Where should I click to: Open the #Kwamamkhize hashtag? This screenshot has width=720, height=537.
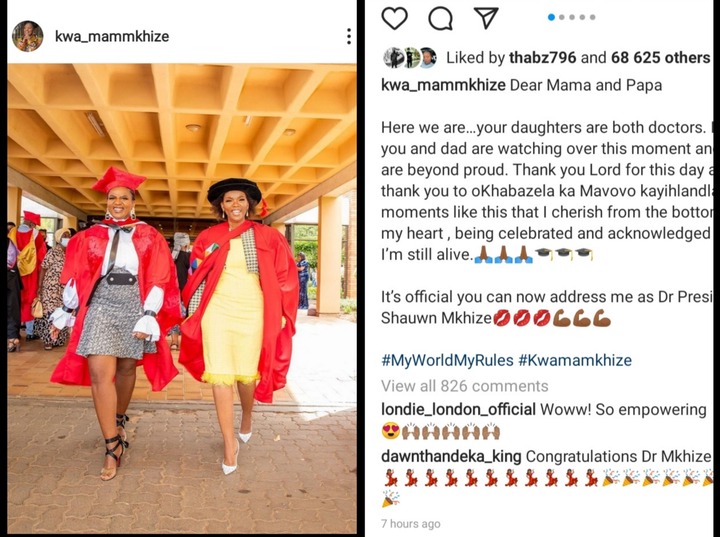pos(575,360)
